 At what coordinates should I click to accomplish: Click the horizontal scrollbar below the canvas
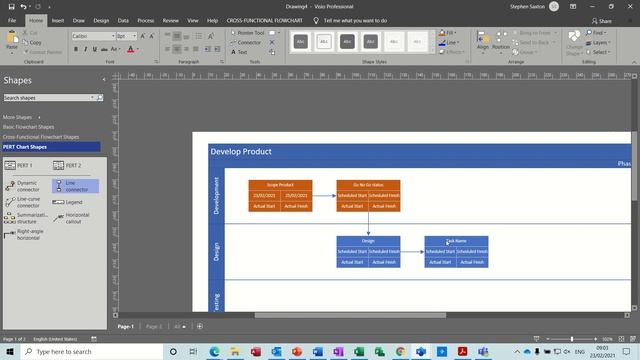pyautogui.click(x=350, y=315)
